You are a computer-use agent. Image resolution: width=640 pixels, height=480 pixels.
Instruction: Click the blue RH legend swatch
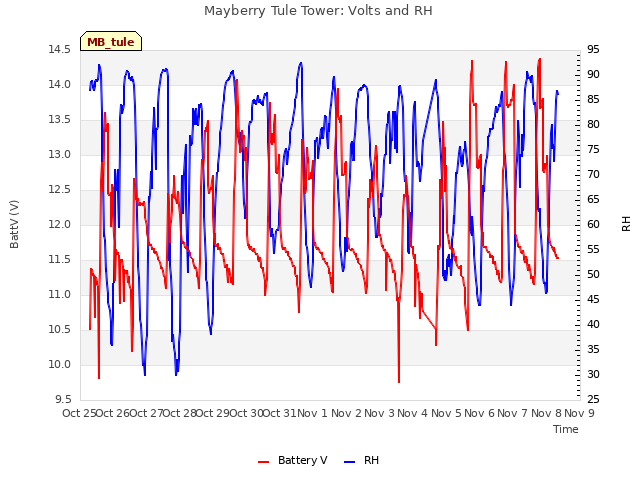click(x=350, y=461)
